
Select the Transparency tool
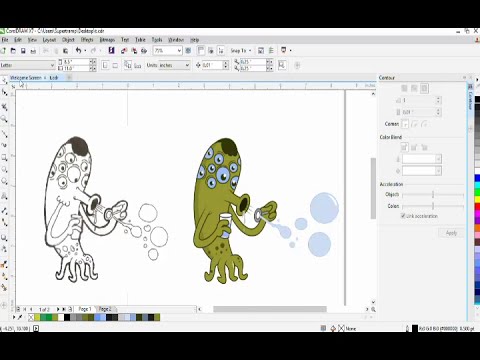pos(4,249)
